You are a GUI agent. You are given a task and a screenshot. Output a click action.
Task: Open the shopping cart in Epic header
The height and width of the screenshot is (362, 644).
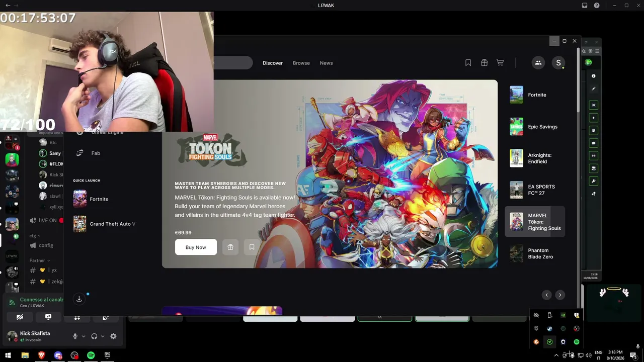[x=500, y=63]
